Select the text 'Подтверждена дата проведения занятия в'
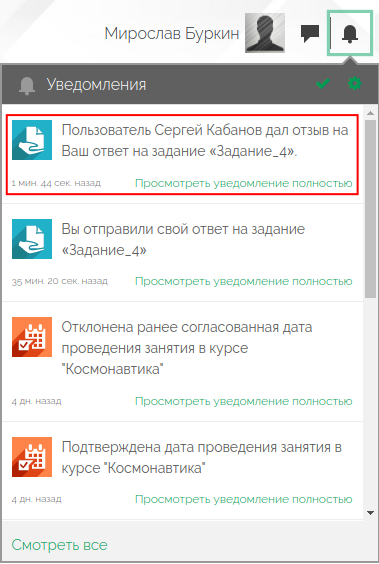Screen dimensions: 379x564 tap(201, 447)
